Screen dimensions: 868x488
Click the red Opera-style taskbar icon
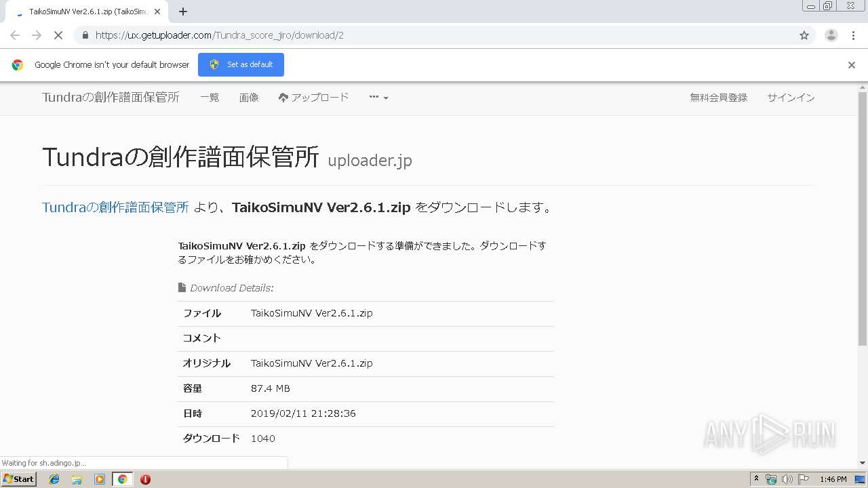click(145, 479)
